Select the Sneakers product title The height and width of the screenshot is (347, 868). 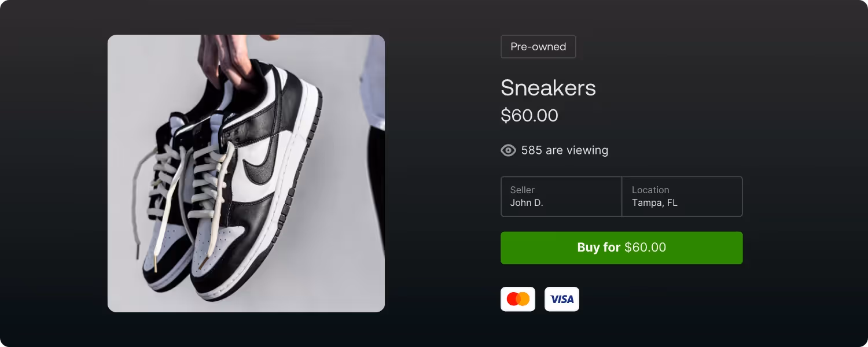(548, 88)
